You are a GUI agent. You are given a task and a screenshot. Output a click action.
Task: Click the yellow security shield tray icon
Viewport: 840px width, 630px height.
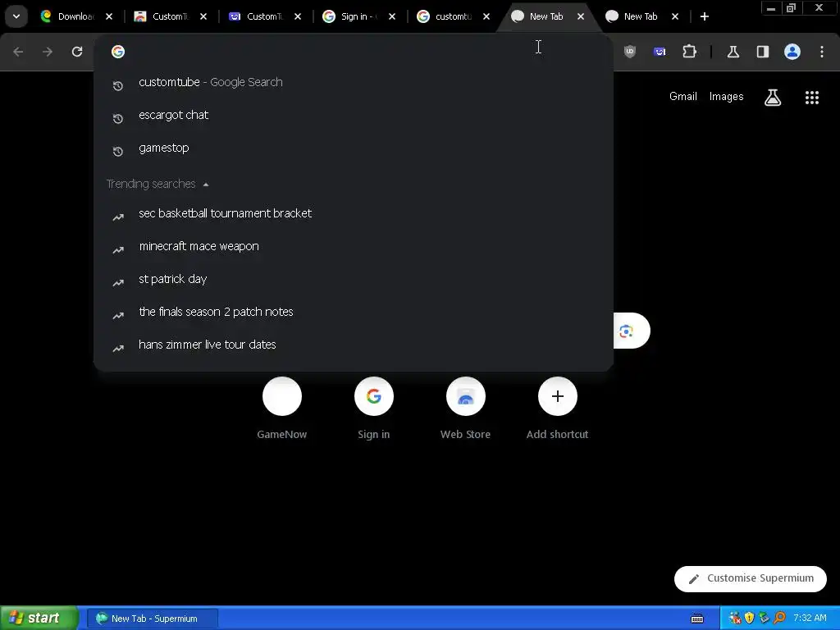click(x=750, y=619)
